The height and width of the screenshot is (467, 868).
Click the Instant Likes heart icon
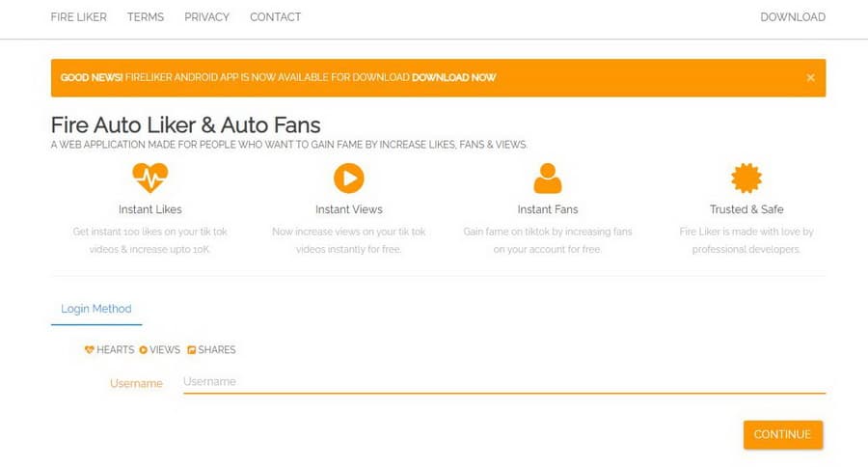click(150, 178)
